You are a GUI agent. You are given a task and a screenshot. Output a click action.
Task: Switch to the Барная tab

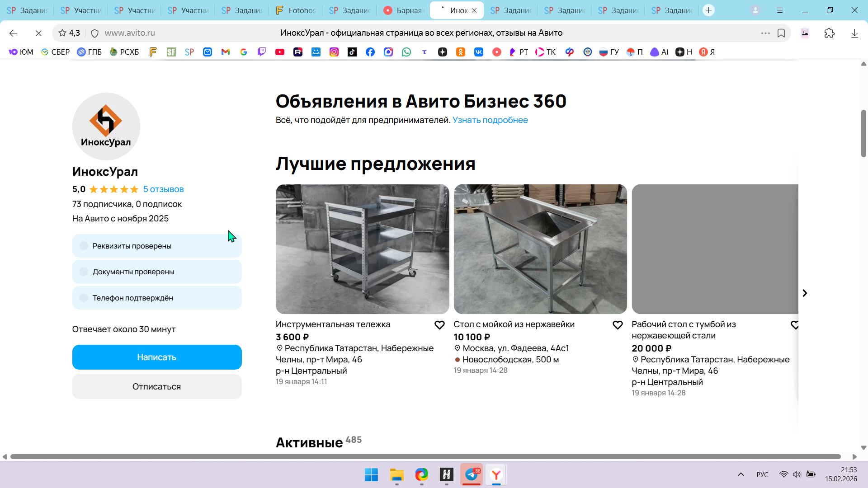(403, 10)
